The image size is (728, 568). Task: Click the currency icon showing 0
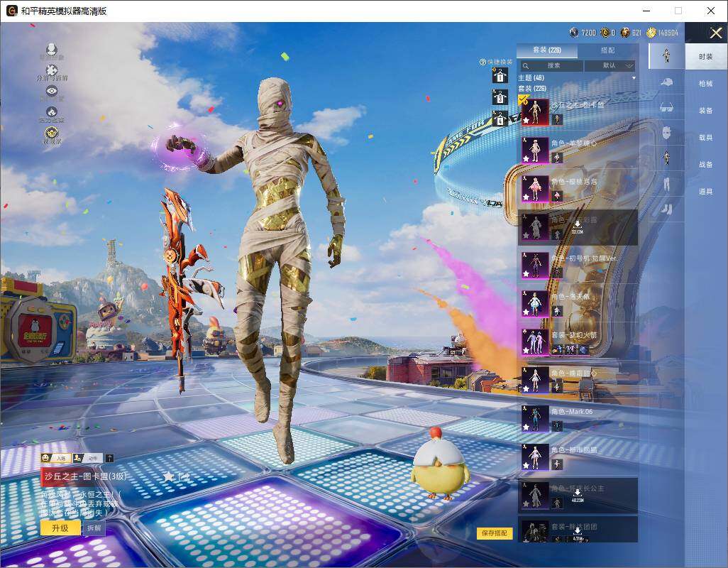click(605, 33)
